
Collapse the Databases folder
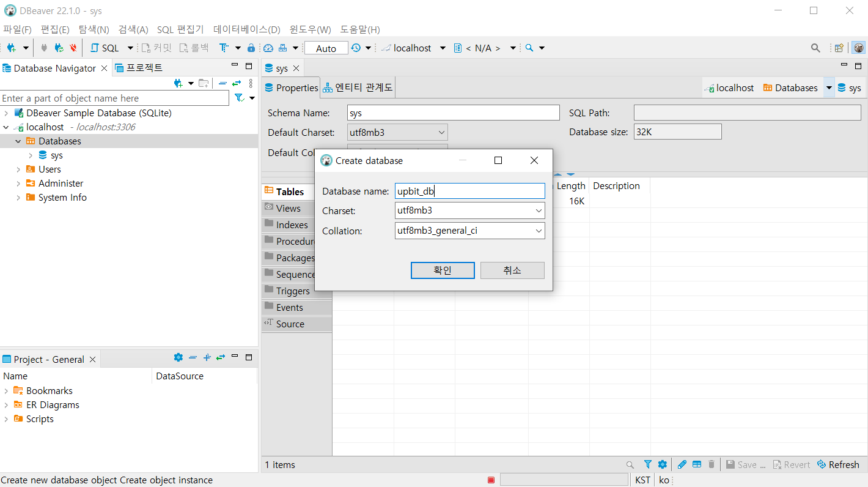(x=18, y=141)
